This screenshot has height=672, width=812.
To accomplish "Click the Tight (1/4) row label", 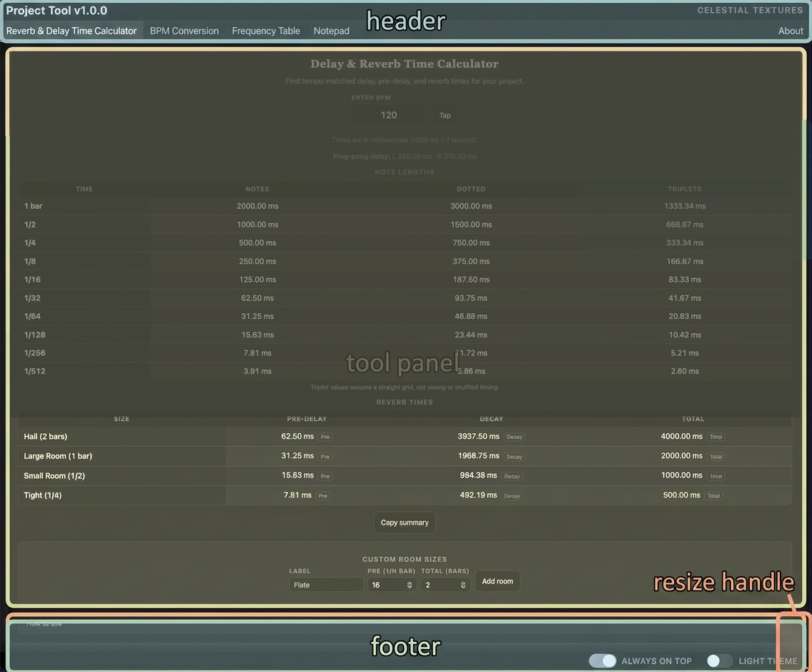I will coord(42,495).
